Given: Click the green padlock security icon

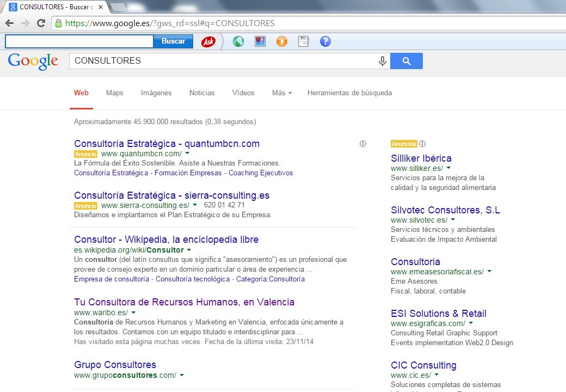Looking at the screenshot, I should (x=58, y=23).
